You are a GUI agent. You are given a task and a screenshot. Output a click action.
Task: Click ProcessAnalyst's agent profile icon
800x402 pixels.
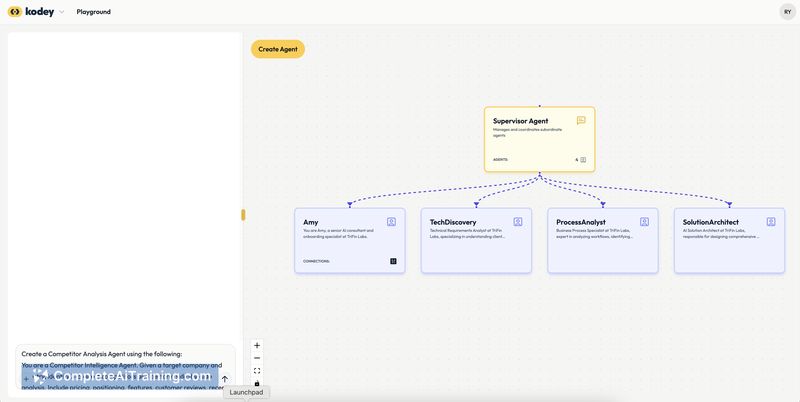(644, 222)
